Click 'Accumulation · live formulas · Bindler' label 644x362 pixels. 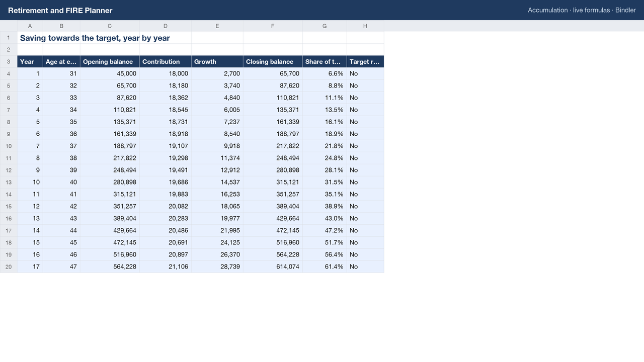click(582, 10)
